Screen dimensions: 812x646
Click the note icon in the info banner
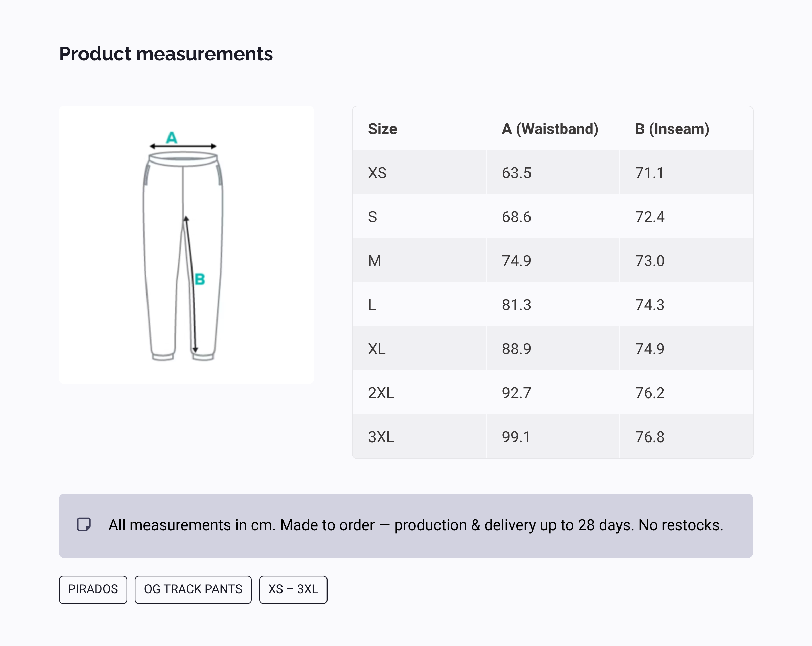tap(84, 524)
